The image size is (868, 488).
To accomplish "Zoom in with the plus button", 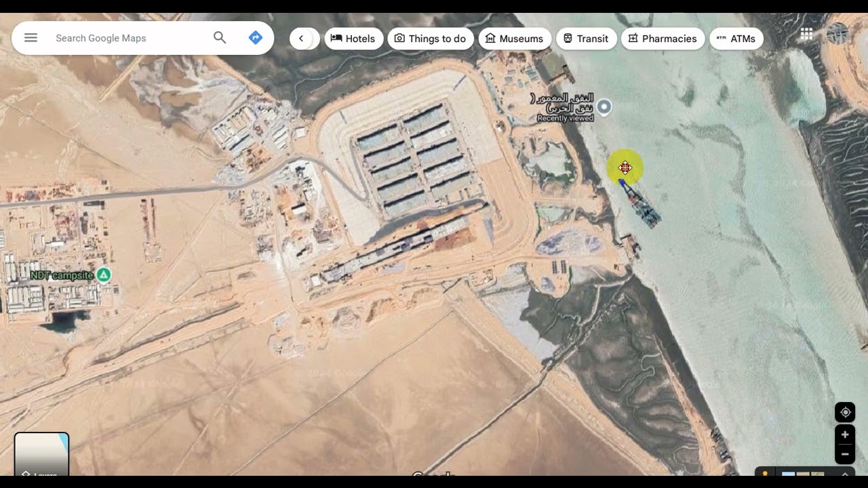I will click(845, 434).
